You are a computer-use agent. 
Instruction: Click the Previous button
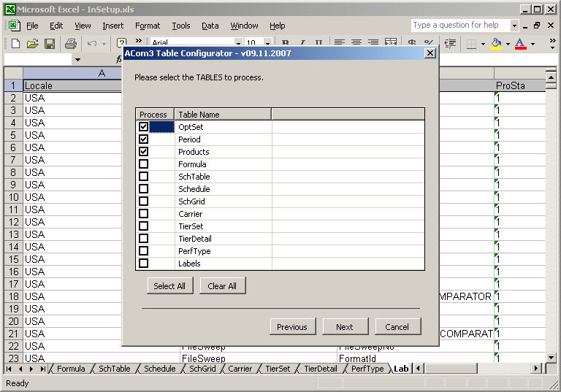click(x=292, y=326)
